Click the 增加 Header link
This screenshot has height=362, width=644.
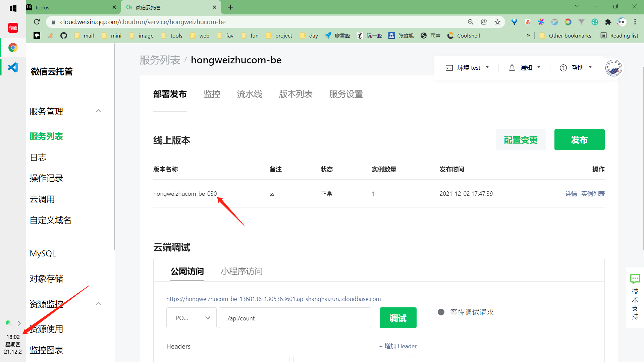coord(398,346)
